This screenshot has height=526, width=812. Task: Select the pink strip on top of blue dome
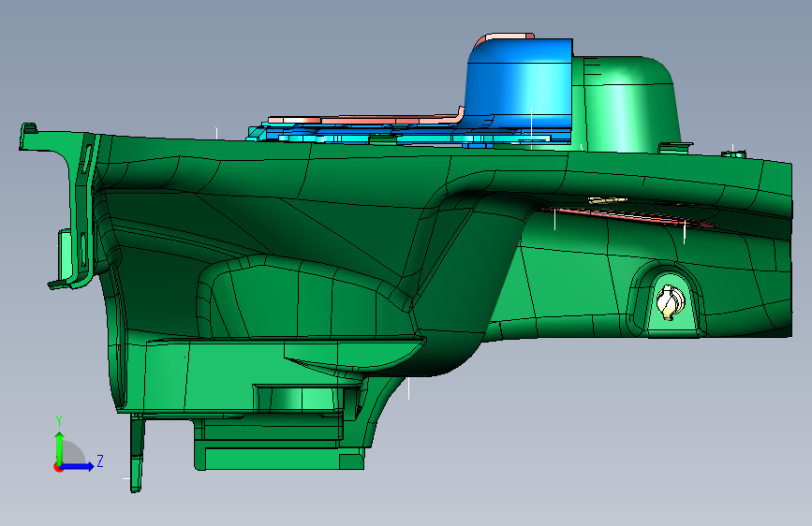[505, 37]
